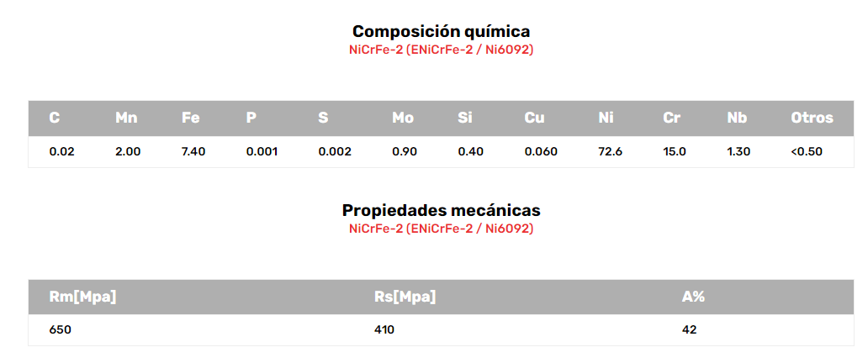Click the 410 yield strength value
The width and height of the screenshot is (868, 363).
384,329
